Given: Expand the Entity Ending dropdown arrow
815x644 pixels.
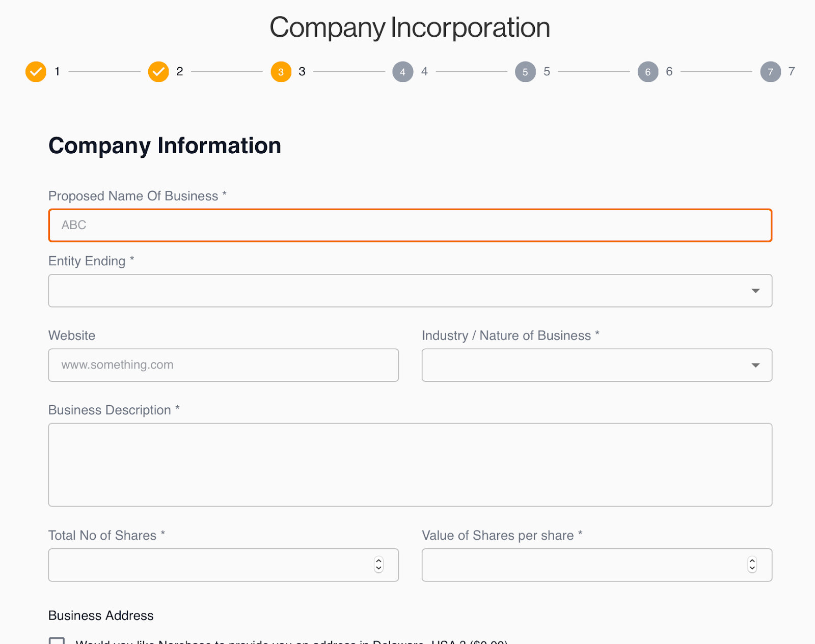Looking at the screenshot, I should [x=755, y=291].
